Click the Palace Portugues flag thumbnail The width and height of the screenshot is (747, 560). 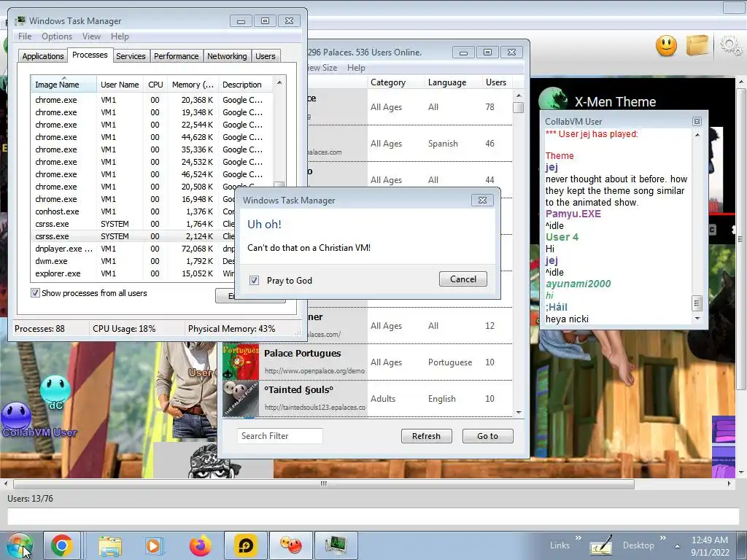click(x=241, y=362)
